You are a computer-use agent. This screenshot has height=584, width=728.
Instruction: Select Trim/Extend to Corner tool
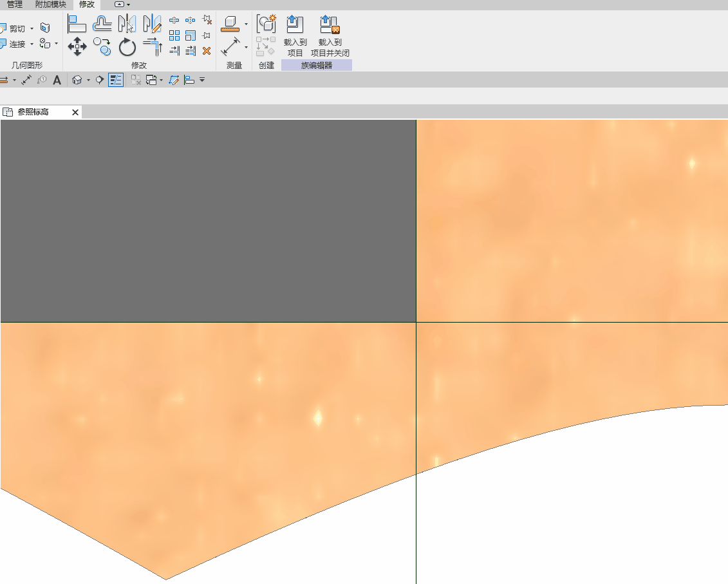pyautogui.click(x=153, y=47)
